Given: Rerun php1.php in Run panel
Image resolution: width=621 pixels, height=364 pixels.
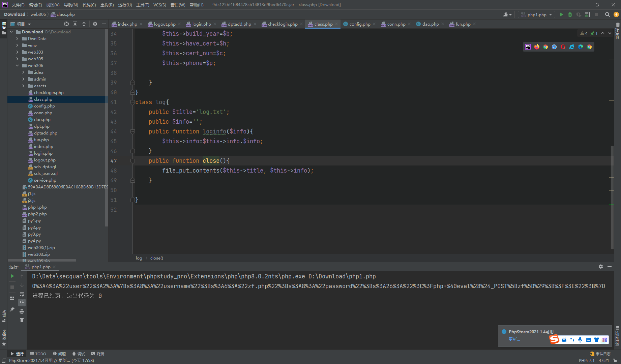Looking at the screenshot, I should [x=12, y=276].
